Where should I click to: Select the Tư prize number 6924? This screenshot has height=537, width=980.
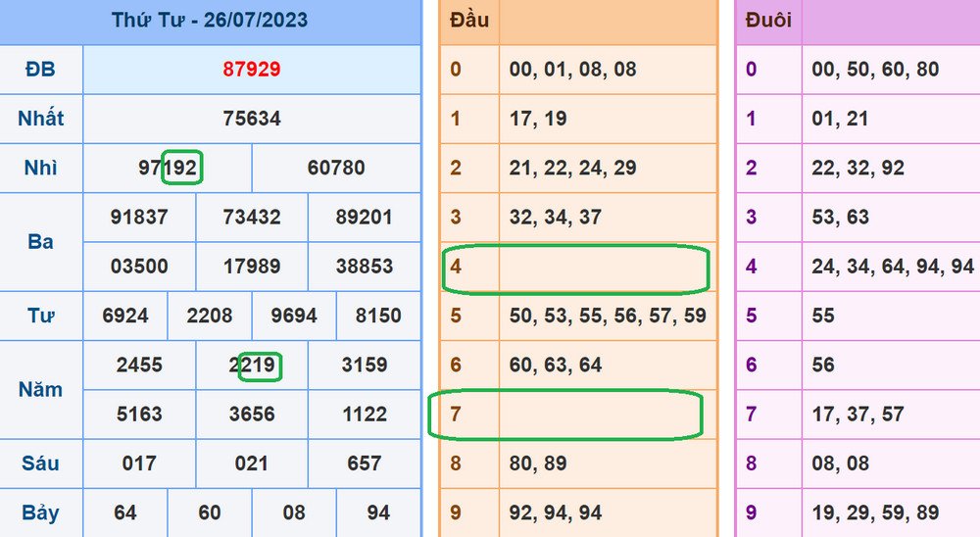[125, 316]
